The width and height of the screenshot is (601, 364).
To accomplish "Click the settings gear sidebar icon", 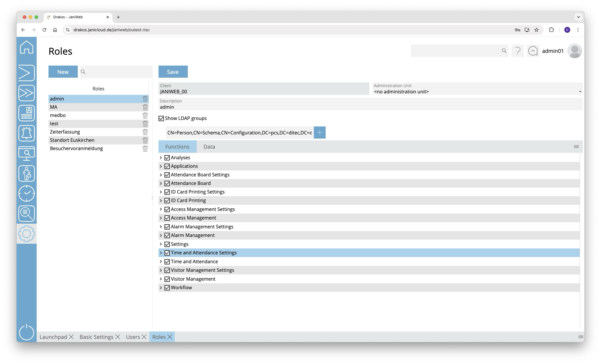I will pos(27,234).
